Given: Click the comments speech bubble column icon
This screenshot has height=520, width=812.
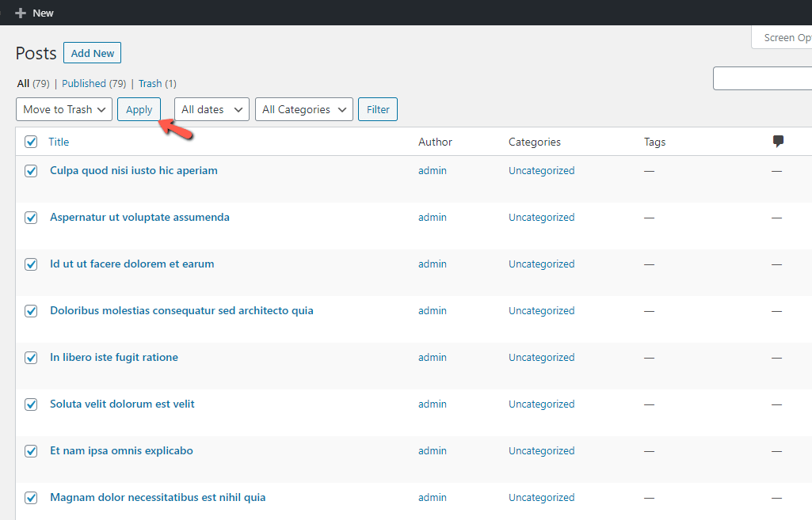Looking at the screenshot, I should pos(778,141).
